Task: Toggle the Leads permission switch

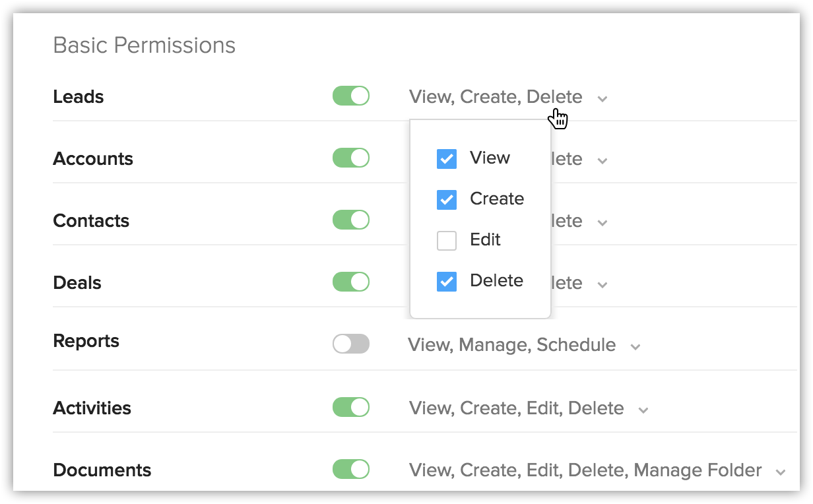Action: coord(351,96)
